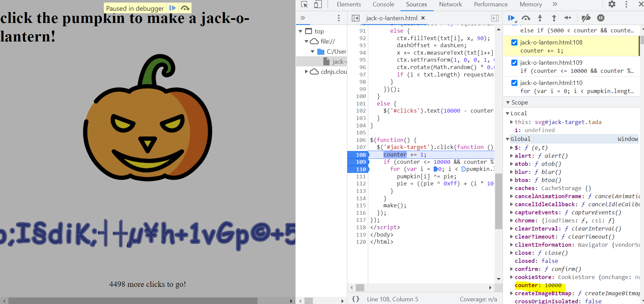The image size is (644, 304).
Task: Collapse the C:/User folder node
Action: coord(313,52)
